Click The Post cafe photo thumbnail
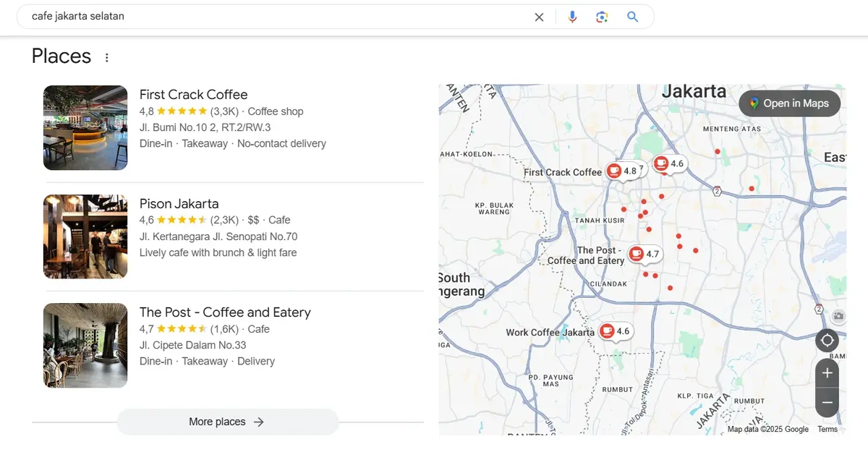The width and height of the screenshot is (868, 452). [x=85, y=345]
